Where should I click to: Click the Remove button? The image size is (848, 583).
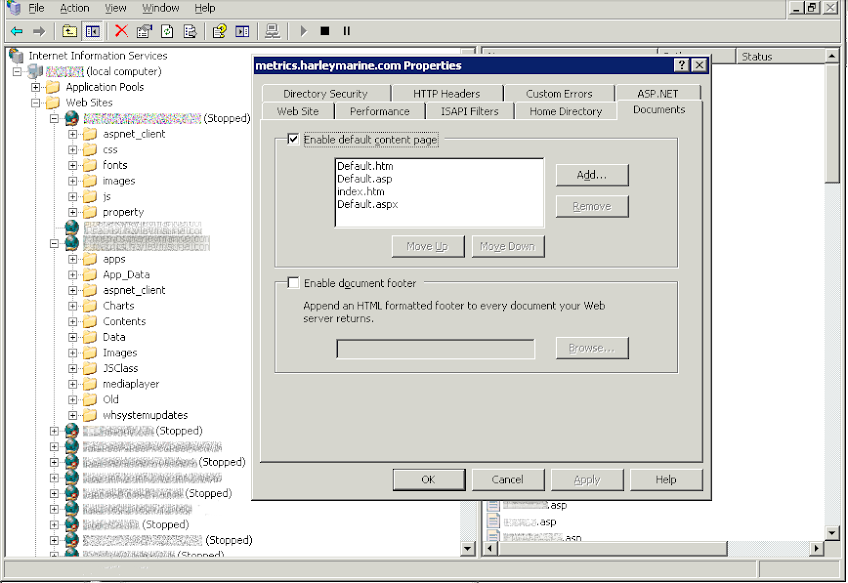pyautogui.click(x=592, y=207)
